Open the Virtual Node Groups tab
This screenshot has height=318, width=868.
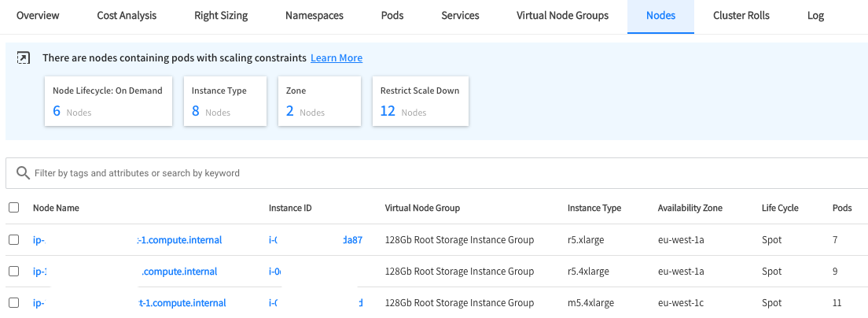562,16
